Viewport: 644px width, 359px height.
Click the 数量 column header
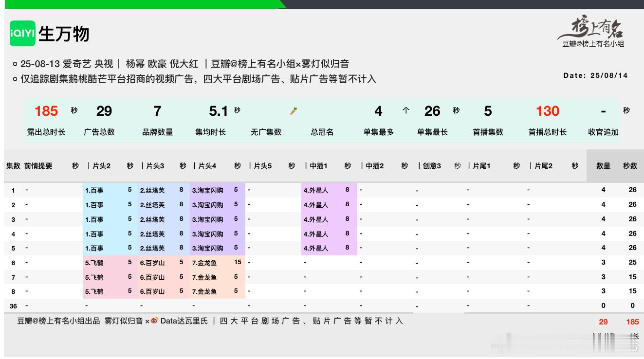coord(604,166)
